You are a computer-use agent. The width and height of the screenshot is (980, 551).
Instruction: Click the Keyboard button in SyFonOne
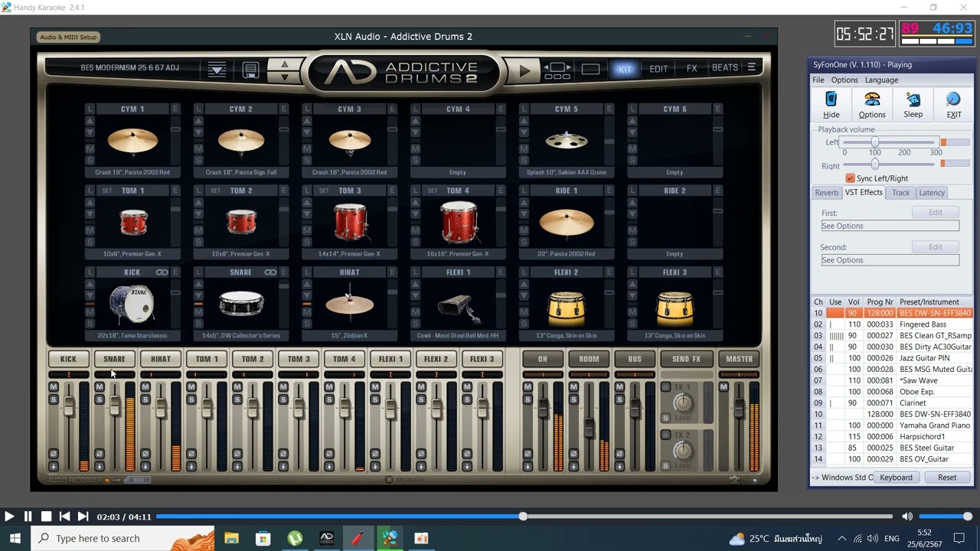pos(896,478)
